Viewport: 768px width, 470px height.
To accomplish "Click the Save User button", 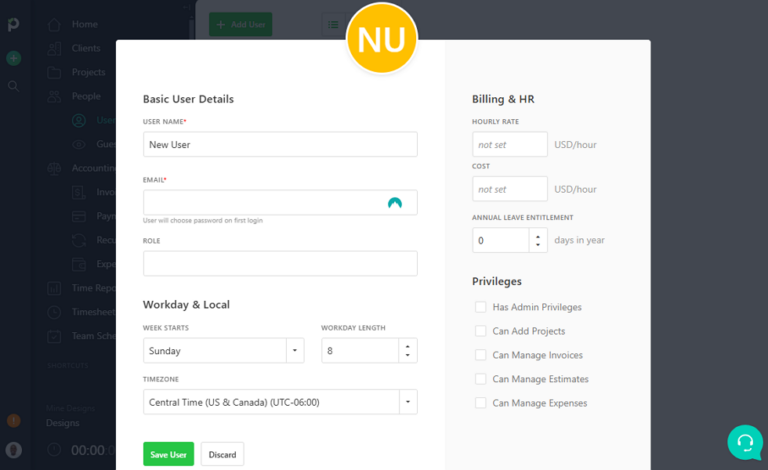I will (168, 455).
